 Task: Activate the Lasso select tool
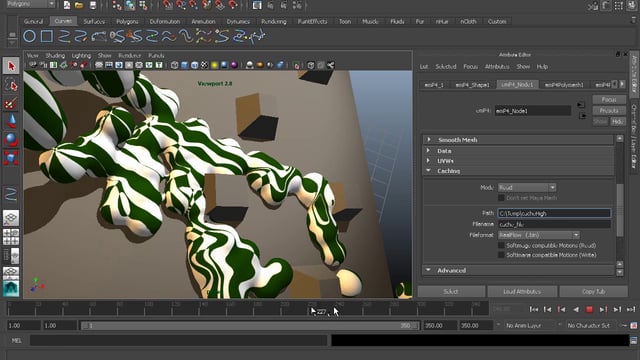pos(11,84)
